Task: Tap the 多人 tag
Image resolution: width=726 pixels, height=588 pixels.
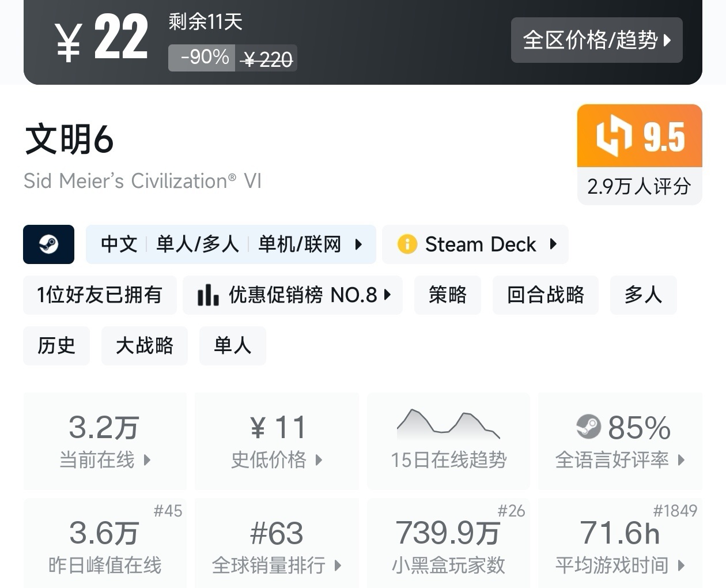Action: [x=643, y=295]
